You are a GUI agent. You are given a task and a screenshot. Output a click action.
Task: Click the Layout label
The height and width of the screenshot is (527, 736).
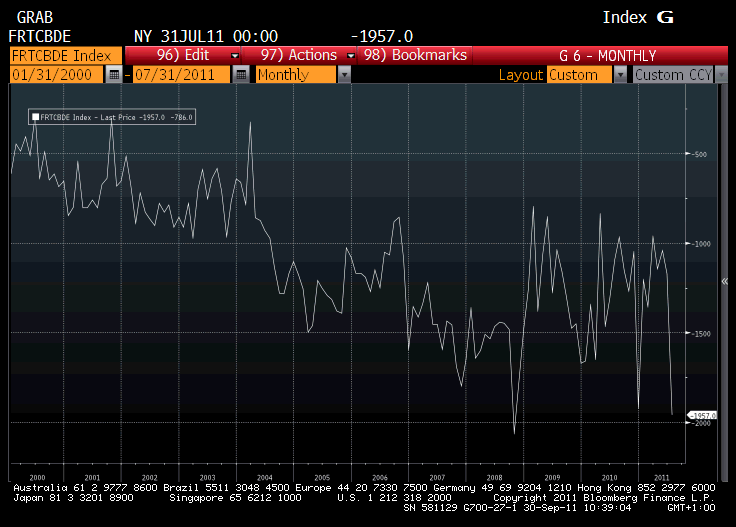(x=521, y=75)
